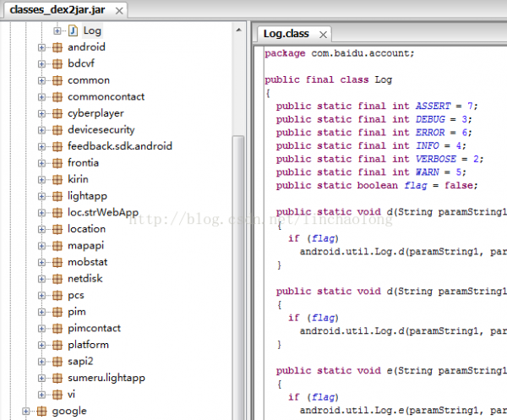This screenshot has height=420, width=507.
Task: Expand the sapi2 package node
Action: tap(41, 362)
